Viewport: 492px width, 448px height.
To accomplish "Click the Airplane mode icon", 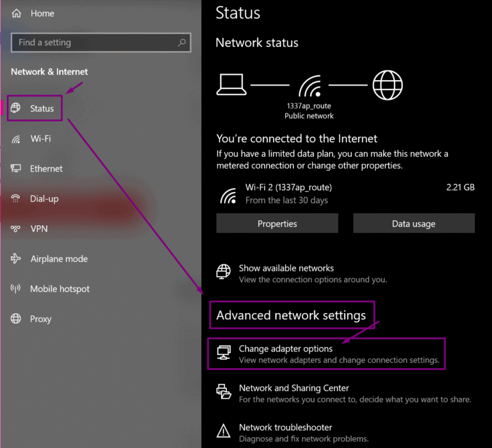I will tap(17, 259).
